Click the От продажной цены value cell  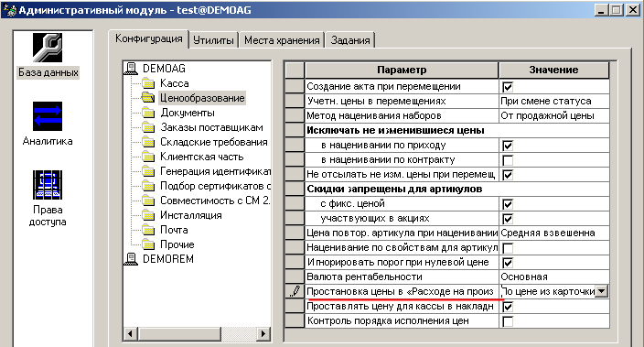pos(553,116)
